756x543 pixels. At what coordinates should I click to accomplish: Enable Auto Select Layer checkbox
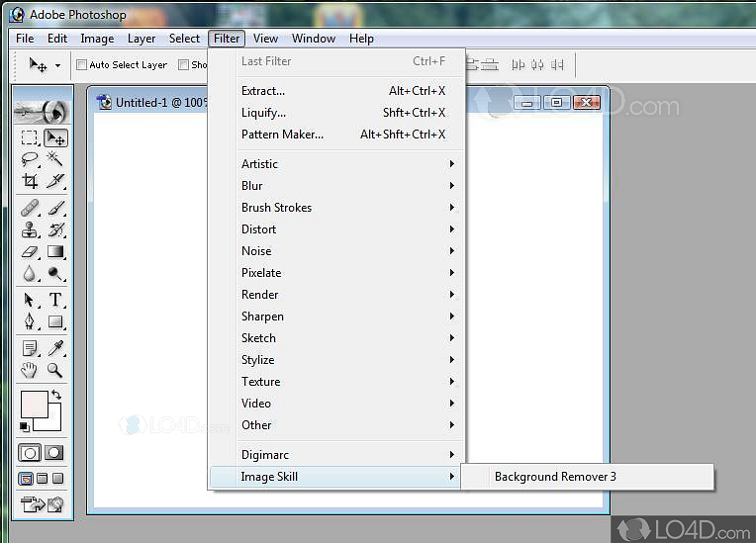click(82, 64)
